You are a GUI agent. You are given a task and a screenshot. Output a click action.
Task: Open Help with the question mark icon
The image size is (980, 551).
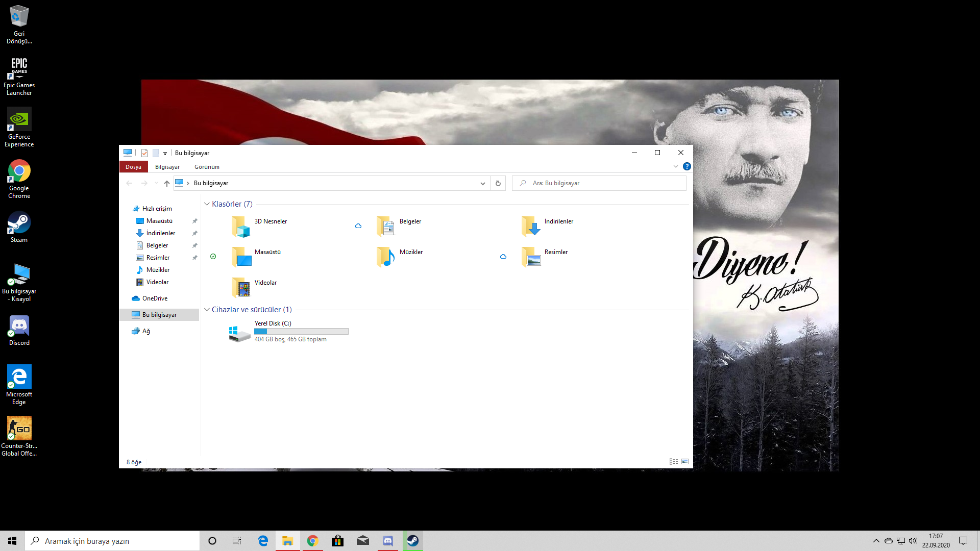point(687,166)
